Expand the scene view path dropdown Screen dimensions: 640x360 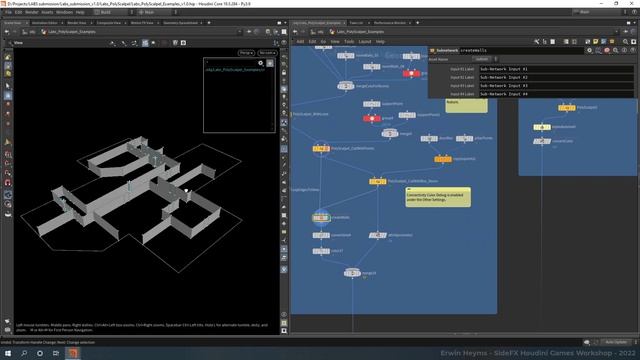point(240,31)
